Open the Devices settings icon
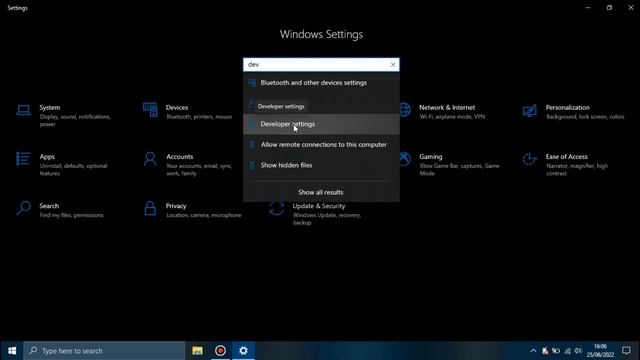 150,109
